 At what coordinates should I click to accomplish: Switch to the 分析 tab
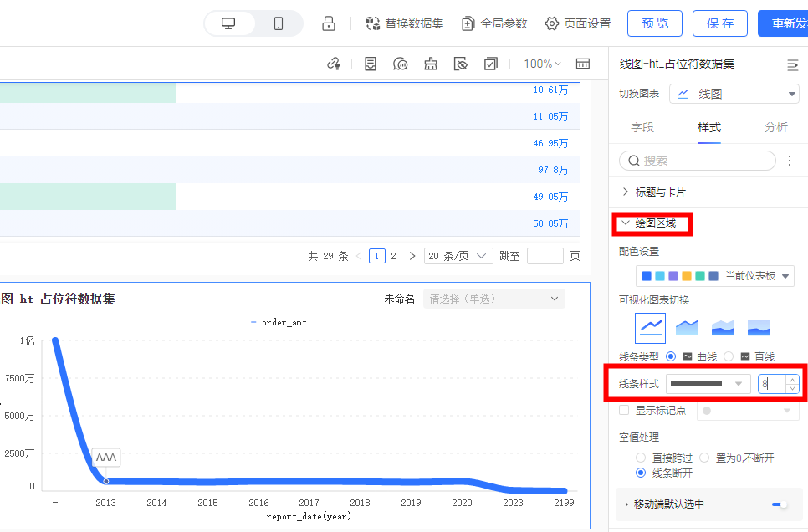775,127
